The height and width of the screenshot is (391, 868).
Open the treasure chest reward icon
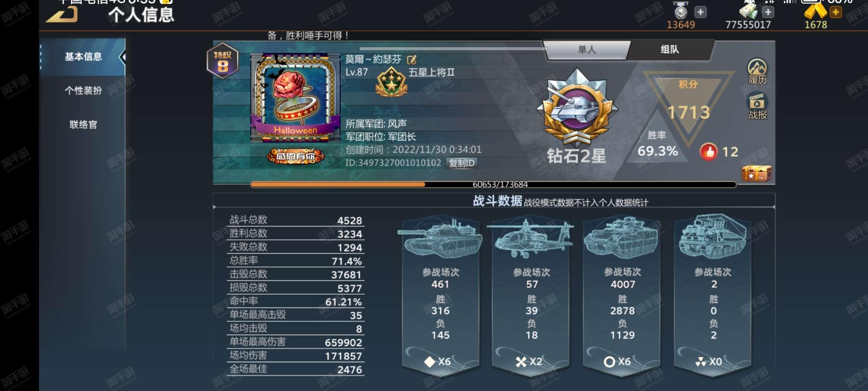756,173
